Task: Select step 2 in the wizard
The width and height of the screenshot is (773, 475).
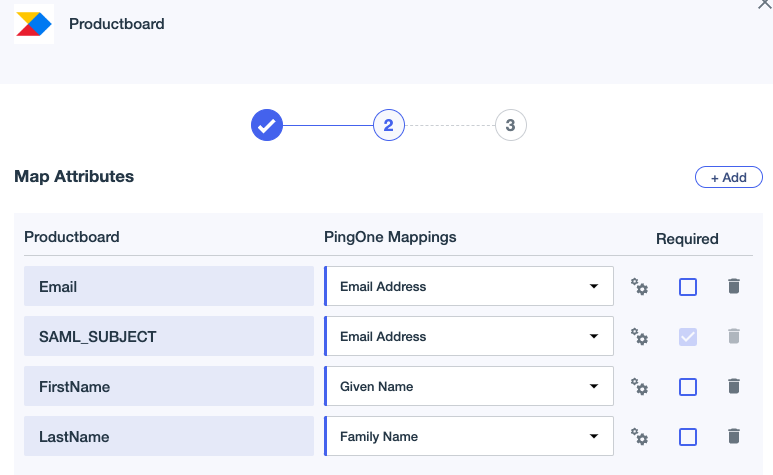Action: (x=388, y=125)
